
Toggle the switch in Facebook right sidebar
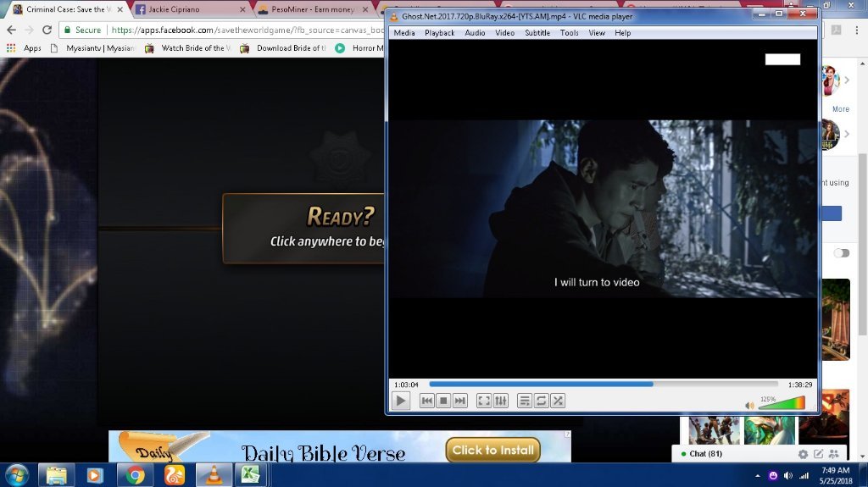point(842,253)
